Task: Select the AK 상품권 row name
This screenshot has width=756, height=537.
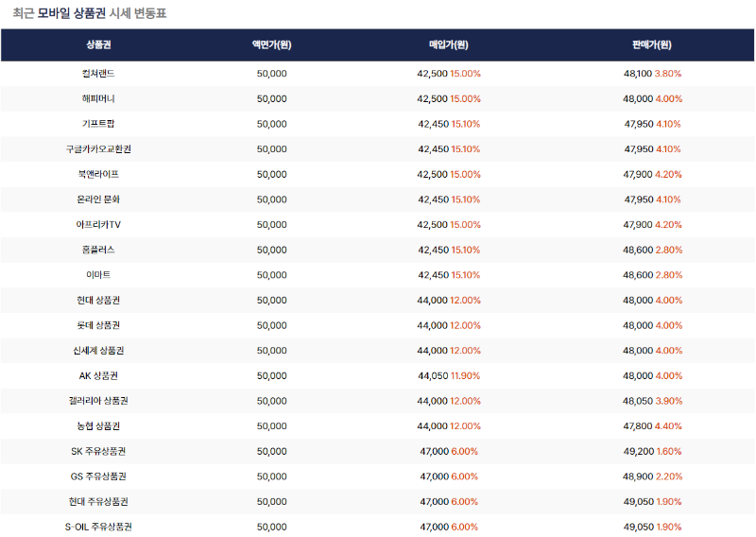Action: [x=98, y=375]
